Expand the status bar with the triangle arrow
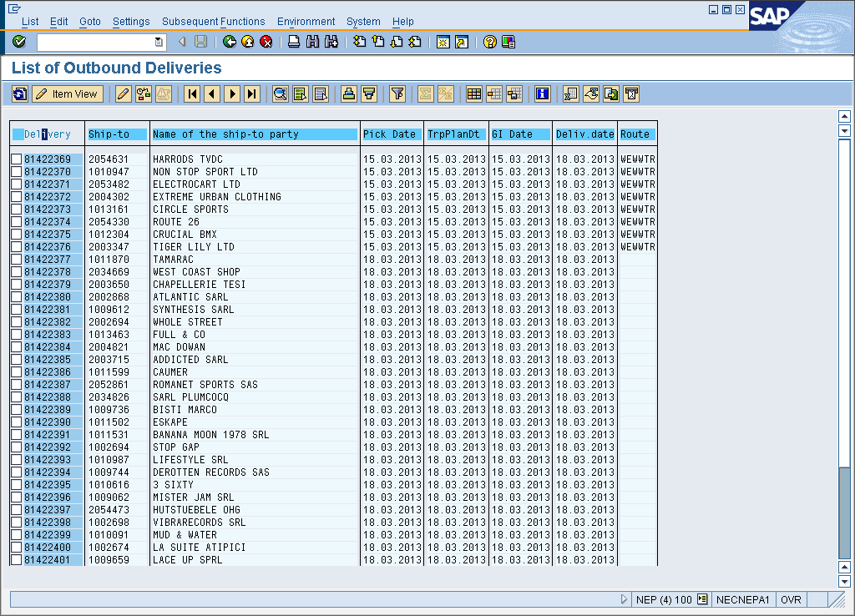This screenshot has height=616, width=855. tap(624, 599)
